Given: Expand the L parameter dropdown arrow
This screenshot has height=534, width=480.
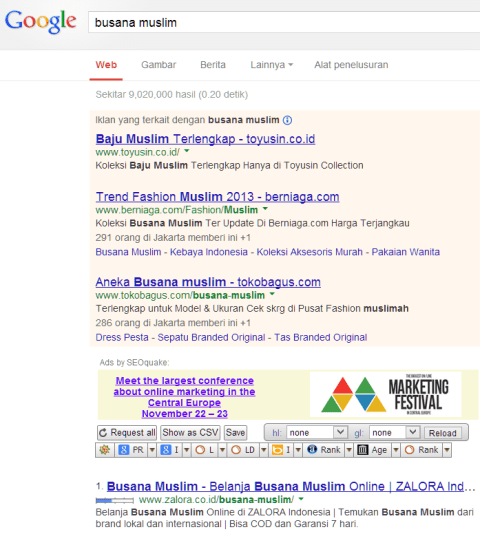Looking at the screenshot, I should tap(222, 450).
